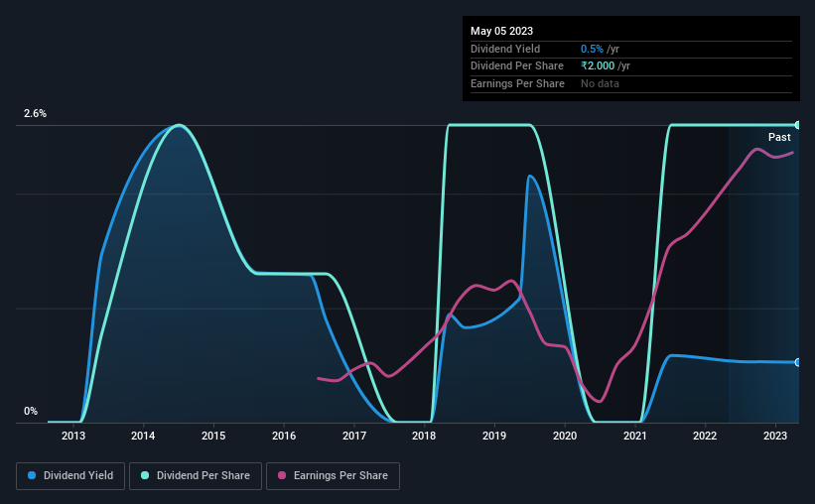Screen dimensions: 815x504
Task: Click the 0.5% Dividend Yield tooltip value
Action: click(592, 49)
